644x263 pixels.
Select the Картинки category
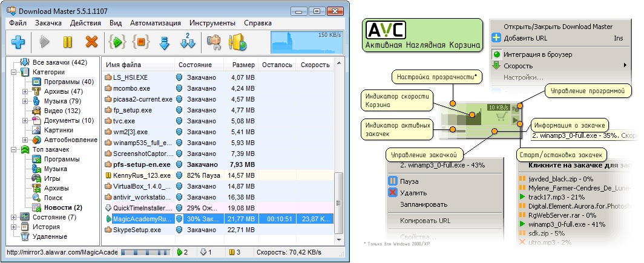point(59,130)
